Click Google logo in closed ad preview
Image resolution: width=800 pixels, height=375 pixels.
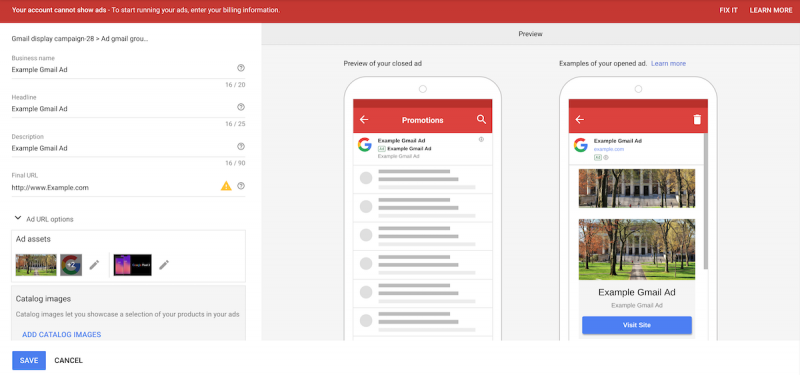tap(364, 145)
